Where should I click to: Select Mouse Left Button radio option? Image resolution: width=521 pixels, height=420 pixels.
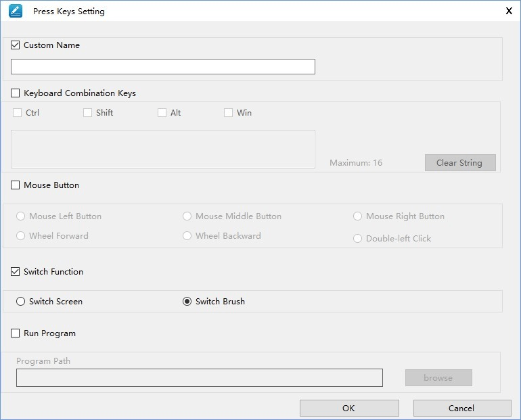(21, 216)
